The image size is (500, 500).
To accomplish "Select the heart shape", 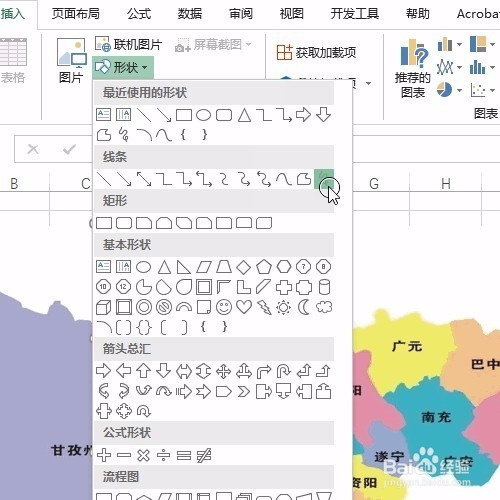I will pos(244,307).
